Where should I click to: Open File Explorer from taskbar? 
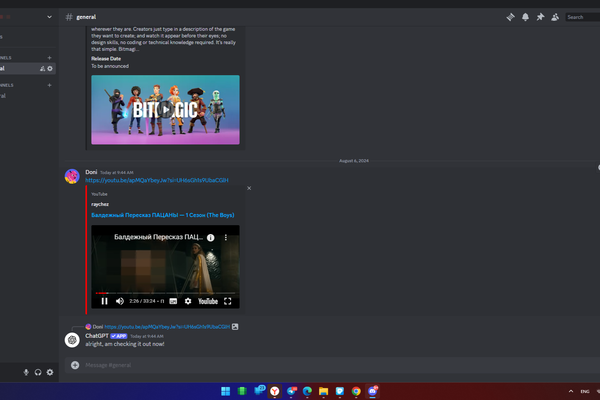323,391
